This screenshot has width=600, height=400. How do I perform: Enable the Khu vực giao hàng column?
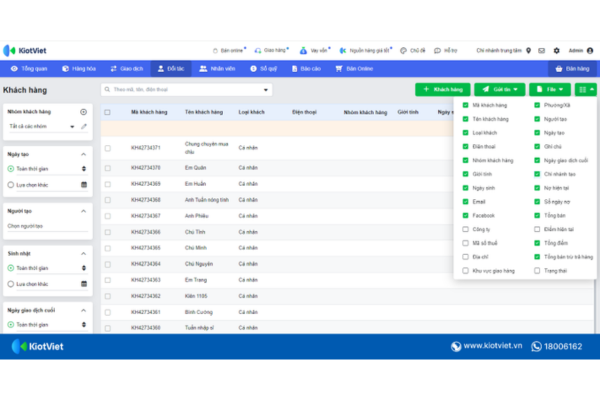[465, 271]
